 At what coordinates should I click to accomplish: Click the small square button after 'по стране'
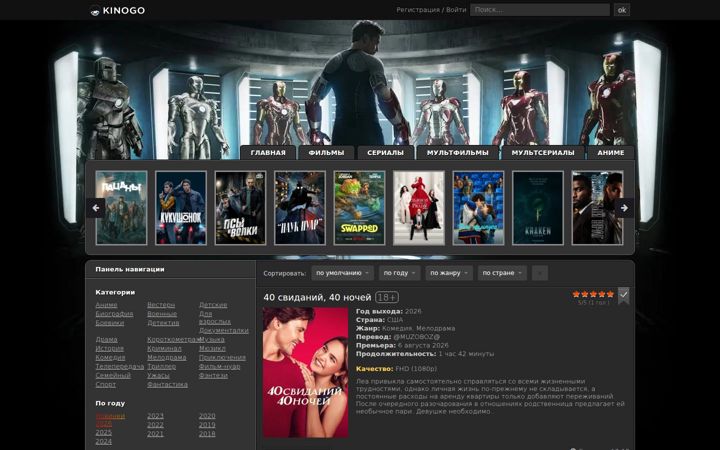(540, 273)
